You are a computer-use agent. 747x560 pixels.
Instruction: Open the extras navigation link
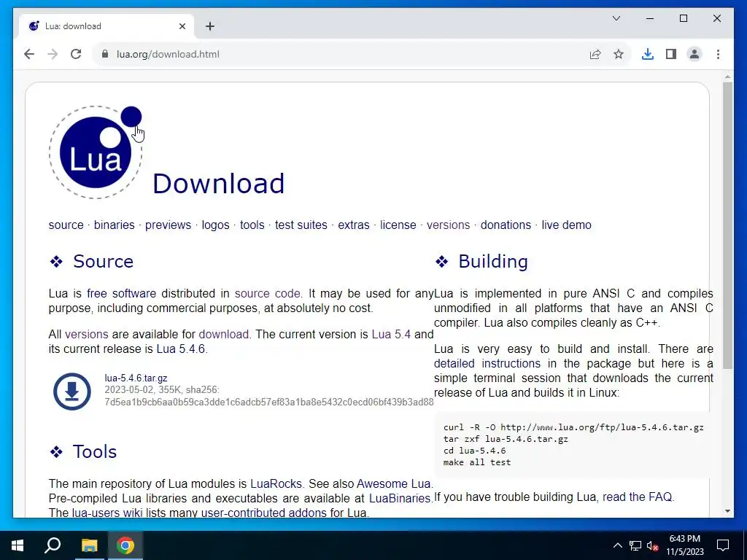pyautogui.click(x=354, y=225)
